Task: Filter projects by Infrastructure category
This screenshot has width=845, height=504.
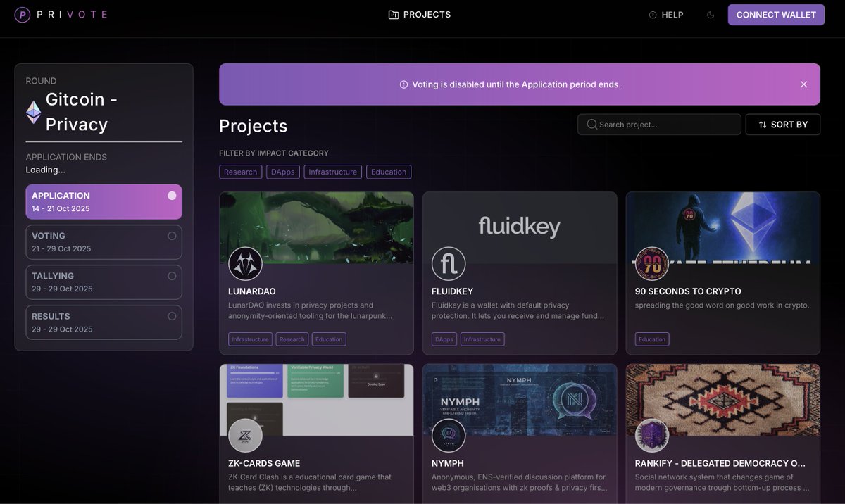Action: (x=333, y=172)
